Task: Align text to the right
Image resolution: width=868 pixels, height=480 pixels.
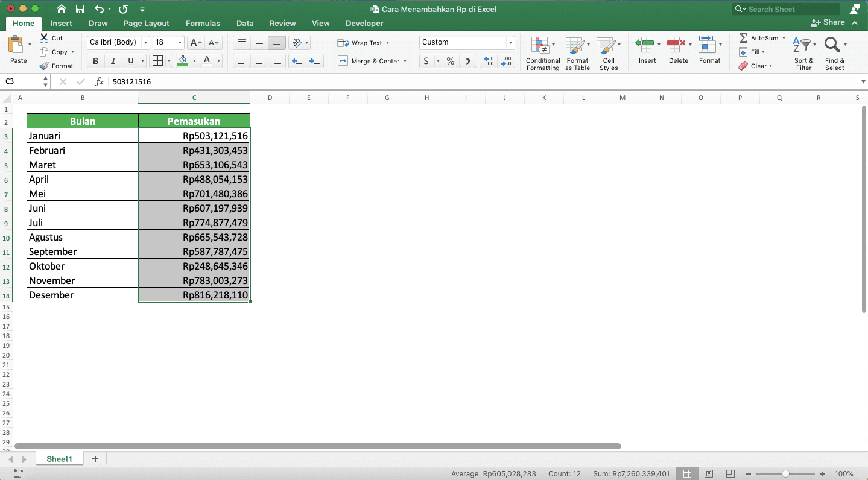Action: 277,61
